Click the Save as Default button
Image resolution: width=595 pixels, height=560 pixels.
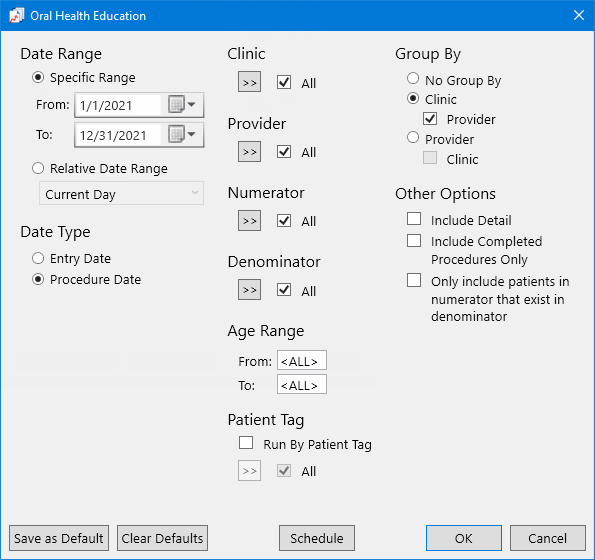tap(59, 538)
